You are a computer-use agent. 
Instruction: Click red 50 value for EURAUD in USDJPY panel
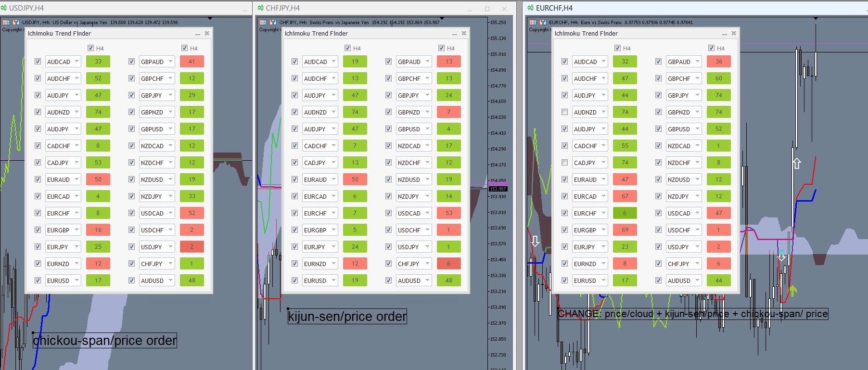click(98, 179)
